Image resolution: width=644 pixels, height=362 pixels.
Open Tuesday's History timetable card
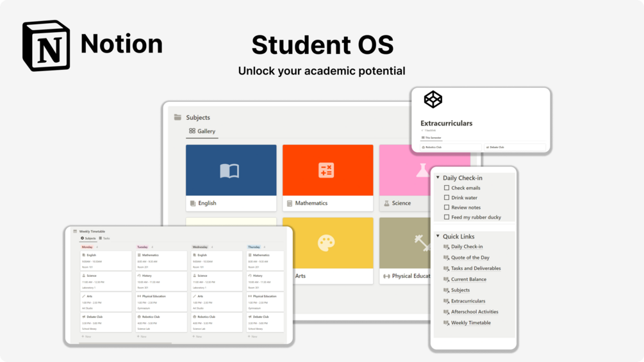click(161, 281)
